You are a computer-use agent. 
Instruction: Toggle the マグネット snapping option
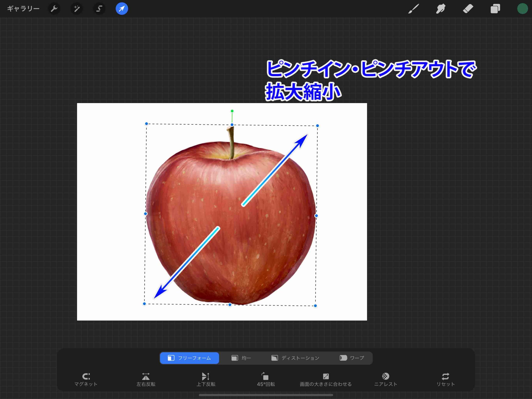click(x=86, y=379)
